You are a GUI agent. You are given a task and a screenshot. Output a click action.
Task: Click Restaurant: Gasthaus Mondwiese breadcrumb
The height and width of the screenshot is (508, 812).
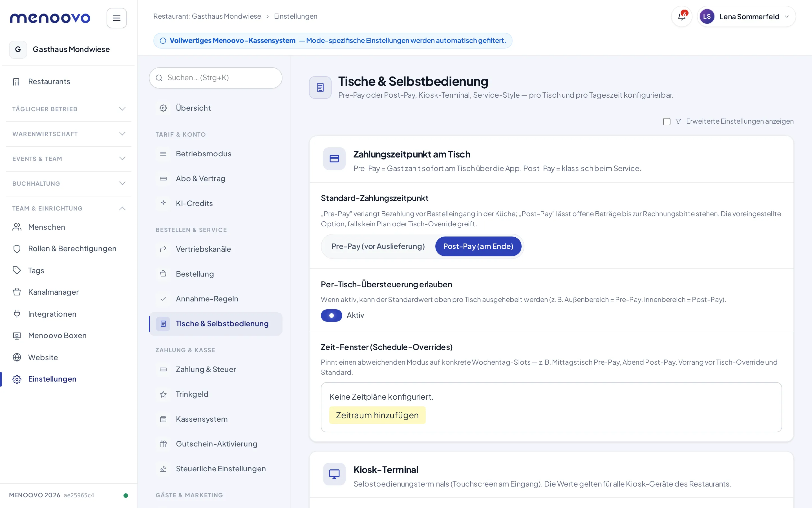tap(207, 16)
